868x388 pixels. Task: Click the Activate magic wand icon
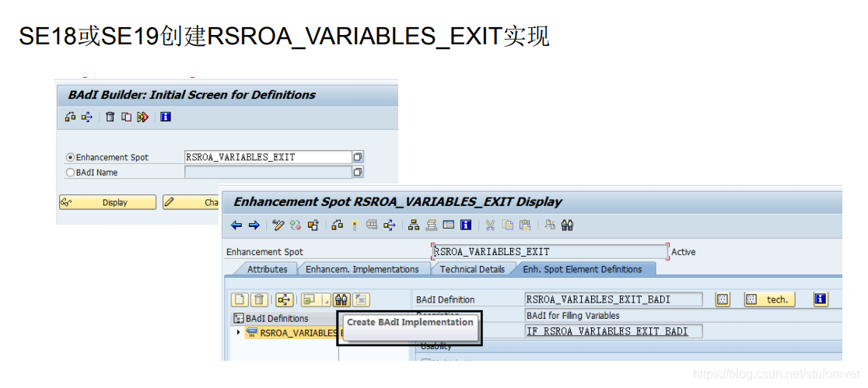pyautogui.click(x=355, y=225)
